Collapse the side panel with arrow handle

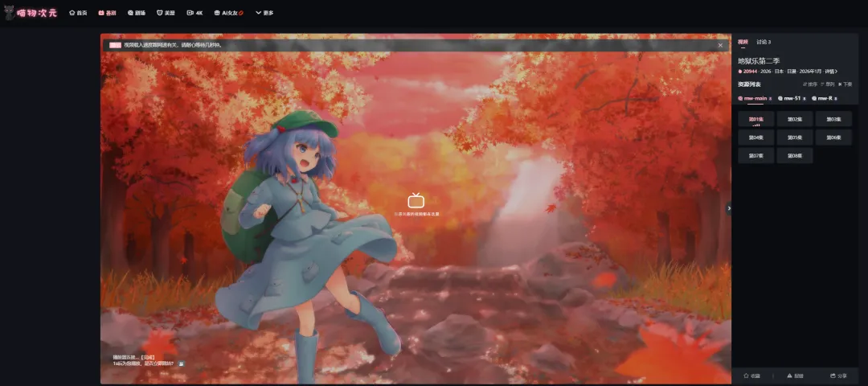[x=728, y=208]
